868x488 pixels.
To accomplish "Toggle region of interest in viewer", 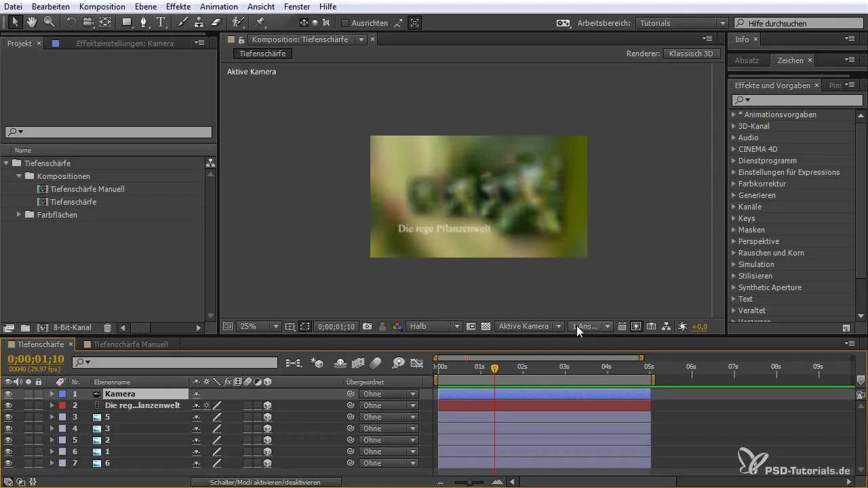I will point(471,326).
